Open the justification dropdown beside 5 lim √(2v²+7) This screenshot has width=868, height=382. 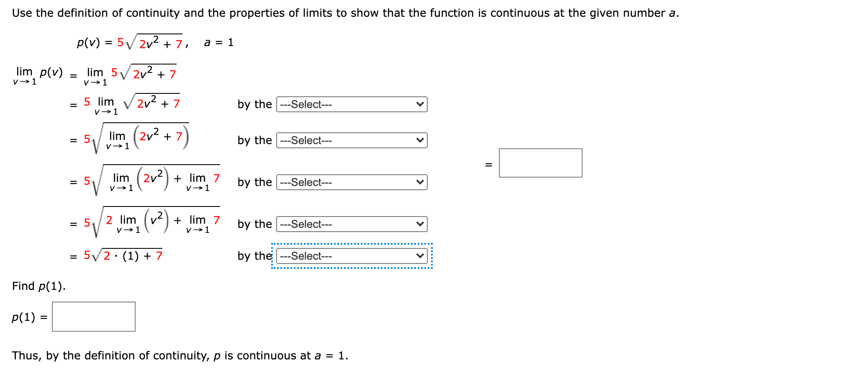[x=352, y=105]
